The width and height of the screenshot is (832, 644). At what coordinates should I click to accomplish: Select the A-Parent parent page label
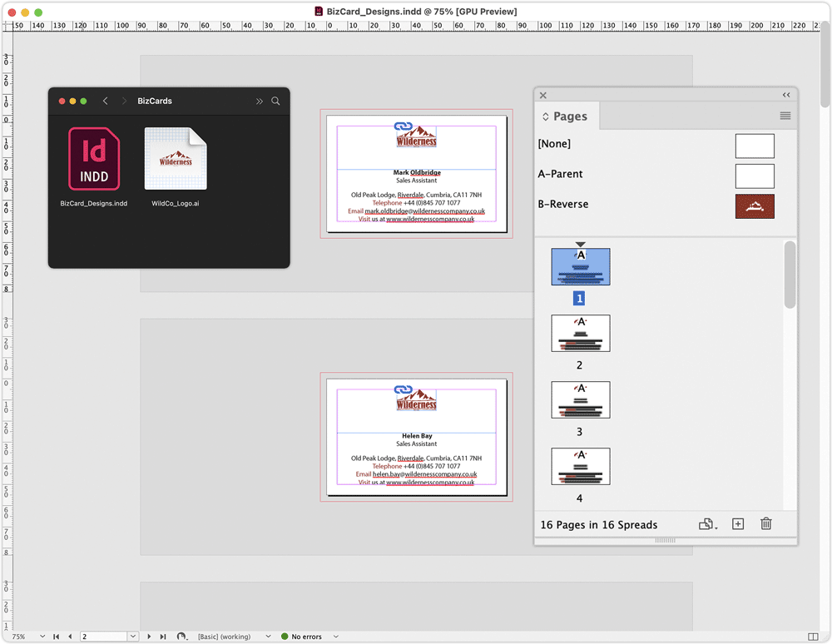[x=560, y=174]
